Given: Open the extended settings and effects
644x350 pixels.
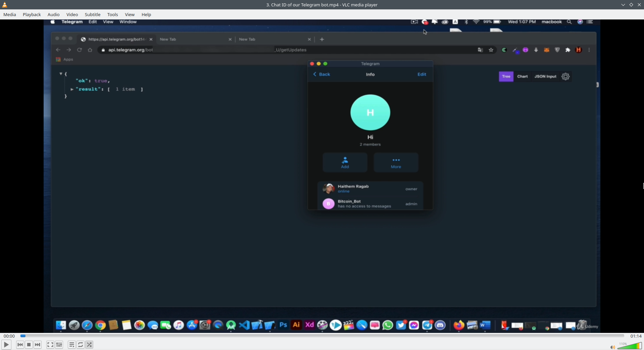Looking at the screenshot, I should click(59, 345).
